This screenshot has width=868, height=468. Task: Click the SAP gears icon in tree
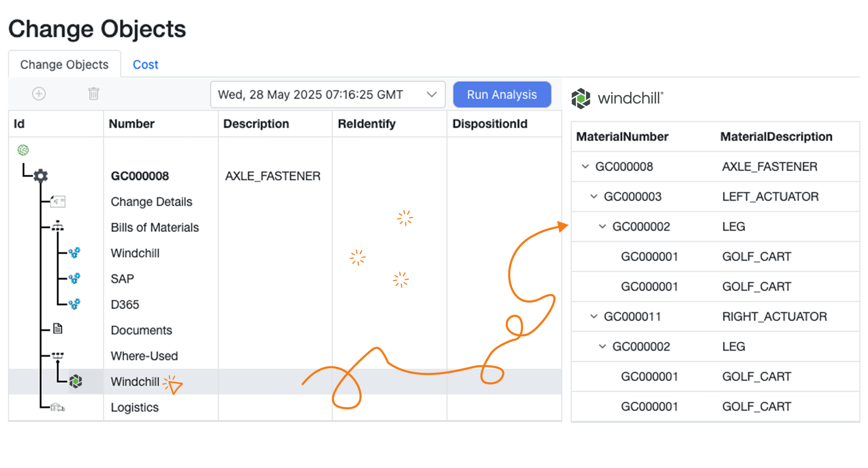coord(74,278)
